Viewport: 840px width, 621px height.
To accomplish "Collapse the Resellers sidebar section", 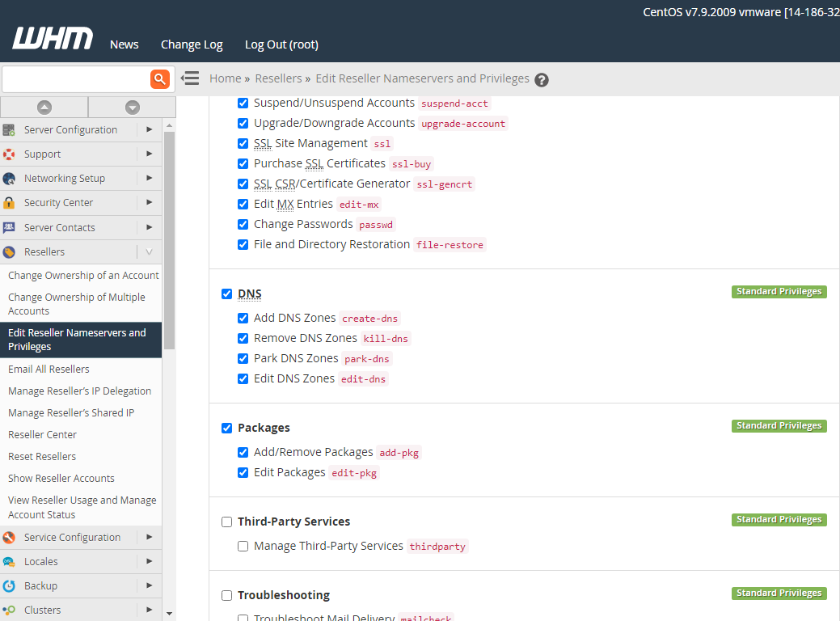I will pyautogui.click(x=149, y=252).
